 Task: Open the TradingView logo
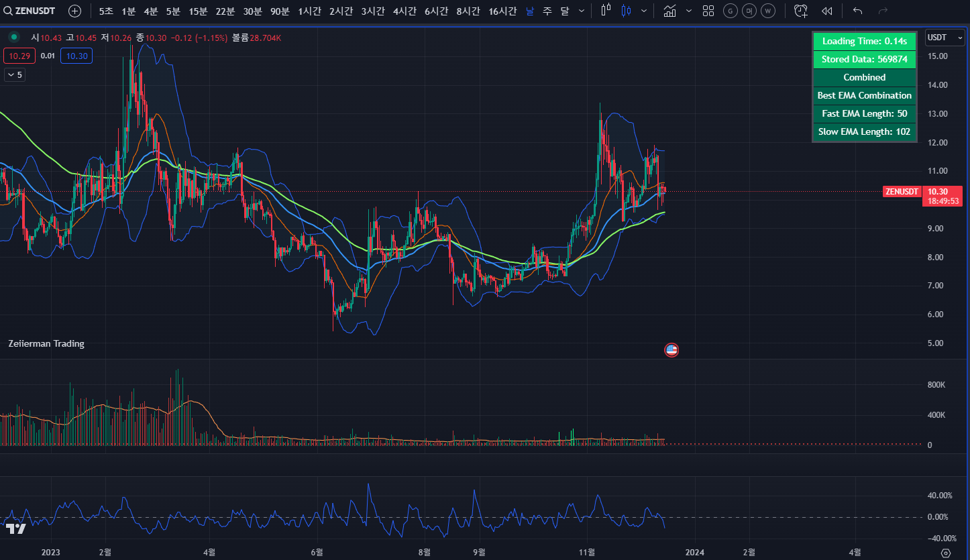tap(16, 528)
